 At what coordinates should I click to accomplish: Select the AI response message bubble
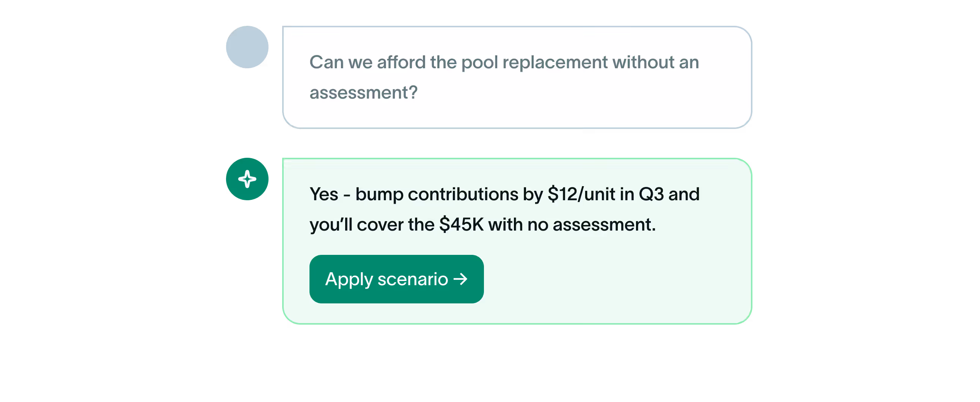[517, 241]
